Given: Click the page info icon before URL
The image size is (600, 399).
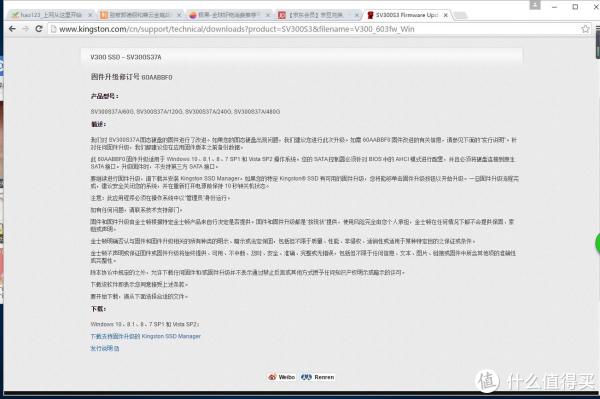Looking at the screenshot, I should click(54, 29).
